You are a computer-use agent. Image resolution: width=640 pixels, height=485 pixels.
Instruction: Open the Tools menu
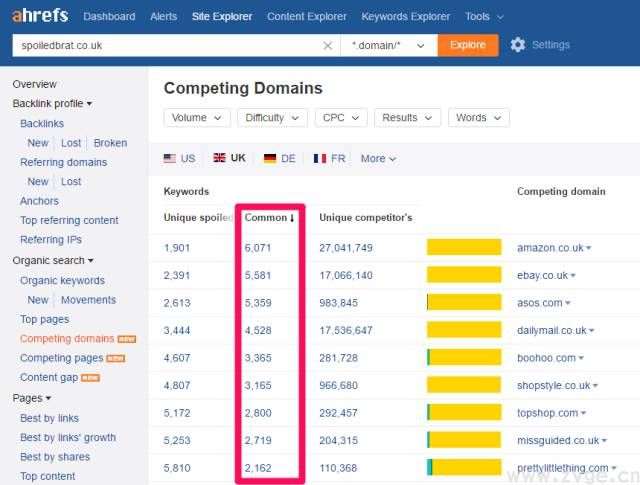pos(484,17)
